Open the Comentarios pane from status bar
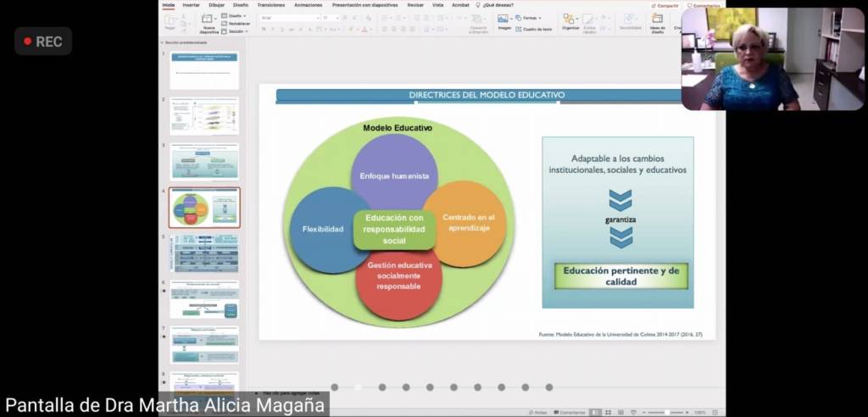 pos(570,413)
